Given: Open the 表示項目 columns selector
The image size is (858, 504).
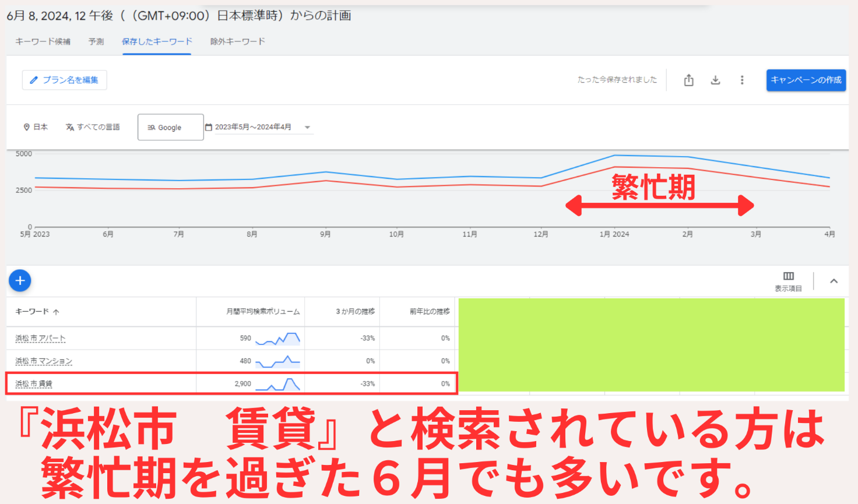Looking at the screenshot, I should pos(789,281).
